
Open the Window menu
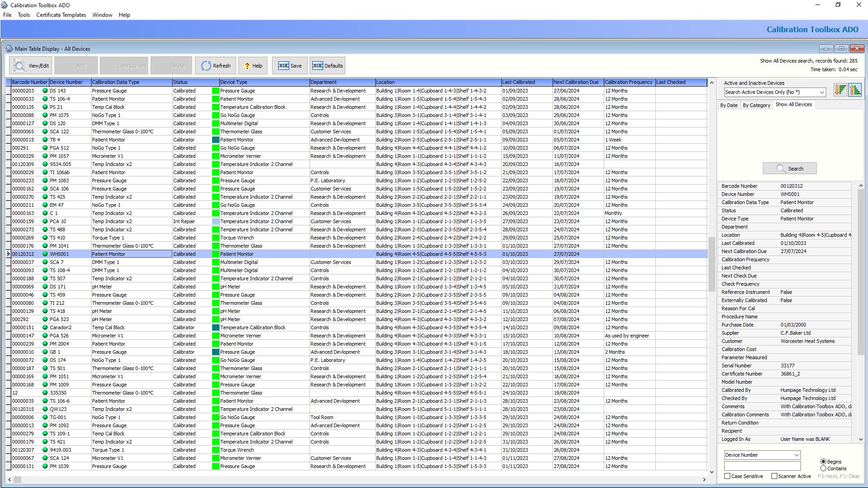click(x=102, y=15)
